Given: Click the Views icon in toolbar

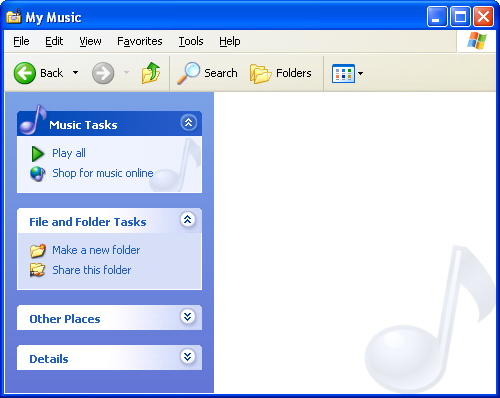Looking at the screenshot, I should pyautogui.click(x=343, y=73).
